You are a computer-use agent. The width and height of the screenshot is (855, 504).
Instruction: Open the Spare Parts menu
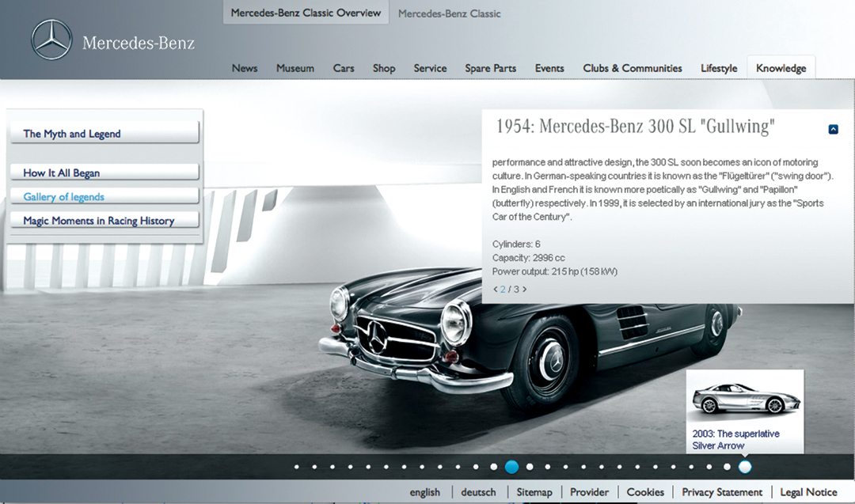point(491,68)
